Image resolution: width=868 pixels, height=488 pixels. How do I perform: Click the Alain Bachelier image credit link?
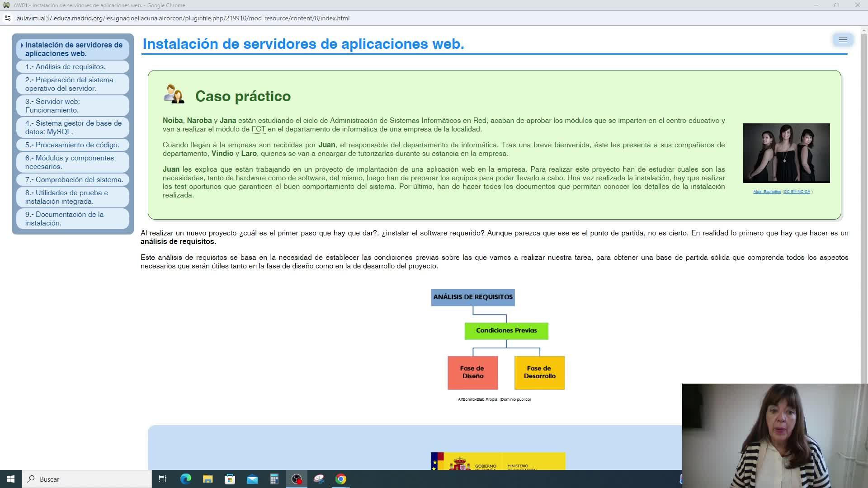[767, 192]
